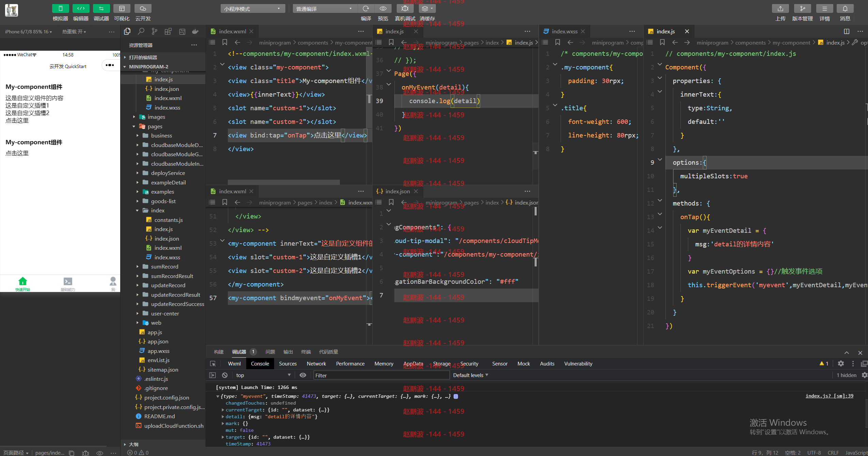Open the index.js source link line 39
Image resolution: width=868 pixels, height=456 pixels.
point(829,396)
